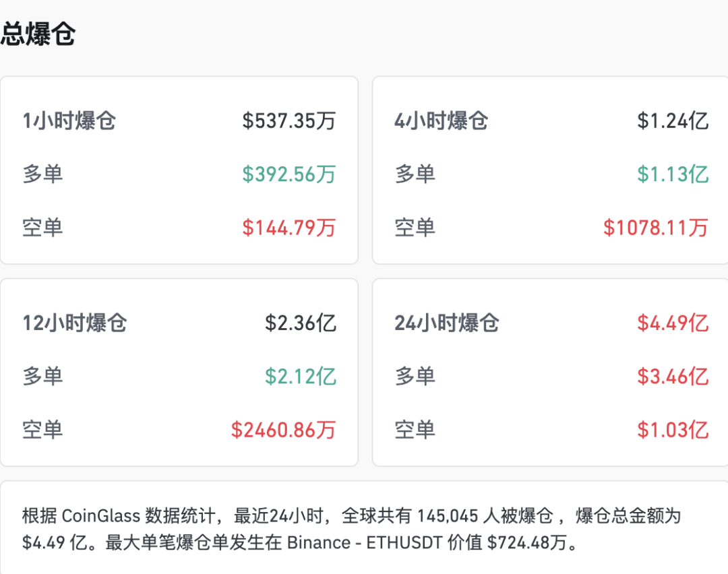Click the 1小时爆仓 label

pyautogui.click(x=69, y=121)
